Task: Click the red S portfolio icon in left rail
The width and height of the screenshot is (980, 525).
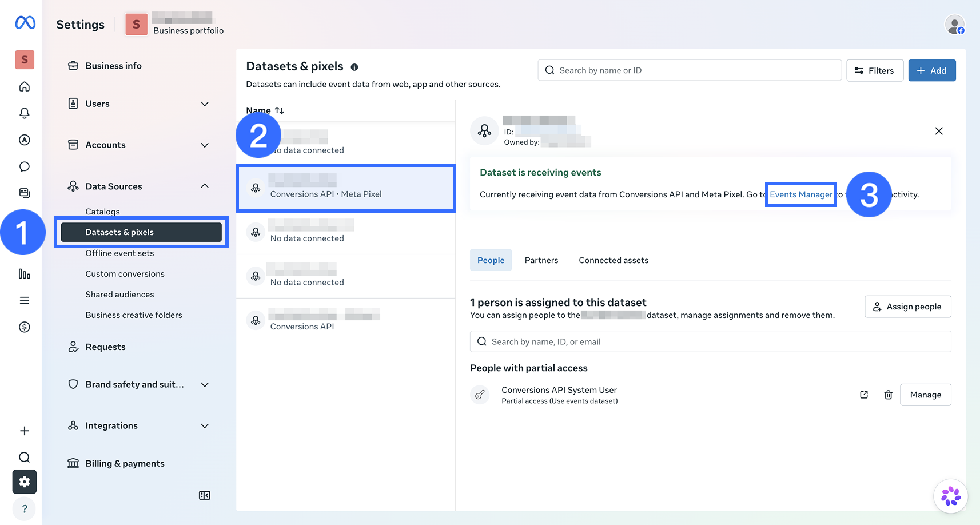Action: click(x=25, y=59)
